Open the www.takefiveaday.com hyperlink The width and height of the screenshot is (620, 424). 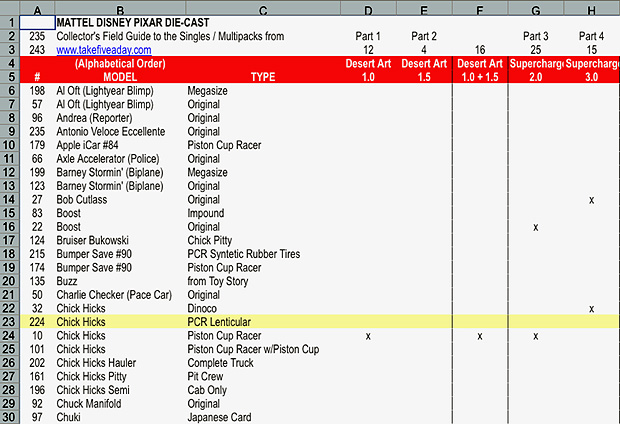tap(104, 50)
